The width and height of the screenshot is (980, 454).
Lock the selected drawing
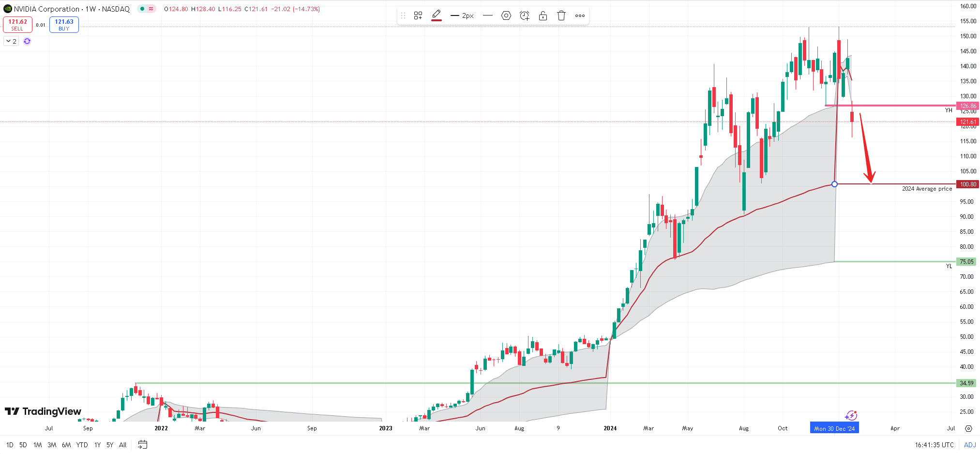pos(543,15)
